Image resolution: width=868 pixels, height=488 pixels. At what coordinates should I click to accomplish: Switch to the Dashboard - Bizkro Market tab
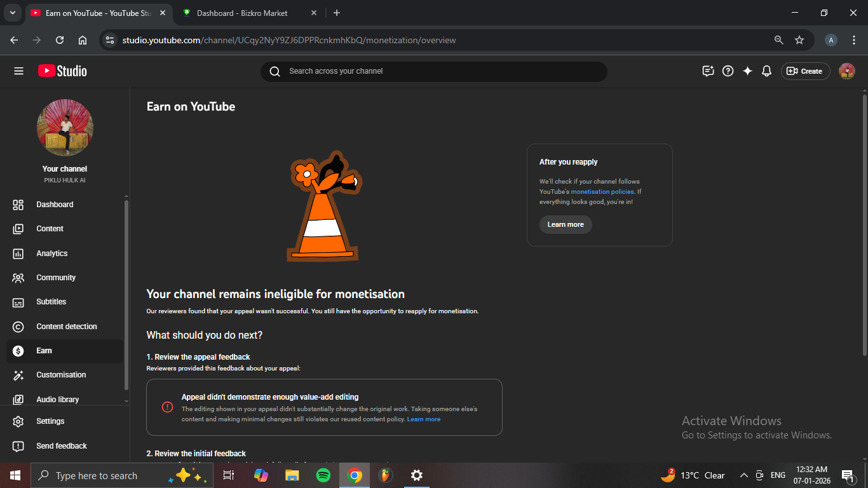(241, 13)
